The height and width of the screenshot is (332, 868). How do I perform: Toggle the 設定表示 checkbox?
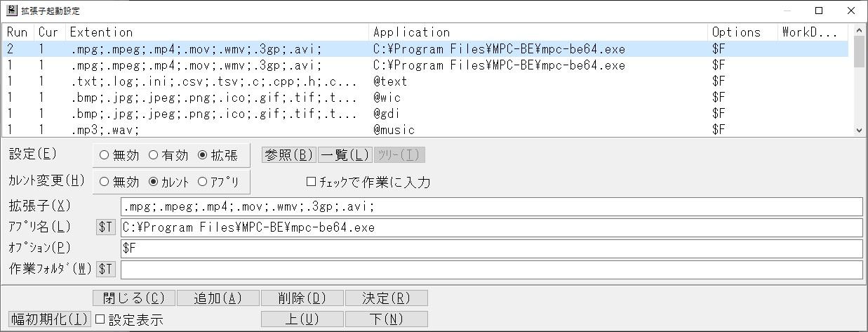coord(100,319)
